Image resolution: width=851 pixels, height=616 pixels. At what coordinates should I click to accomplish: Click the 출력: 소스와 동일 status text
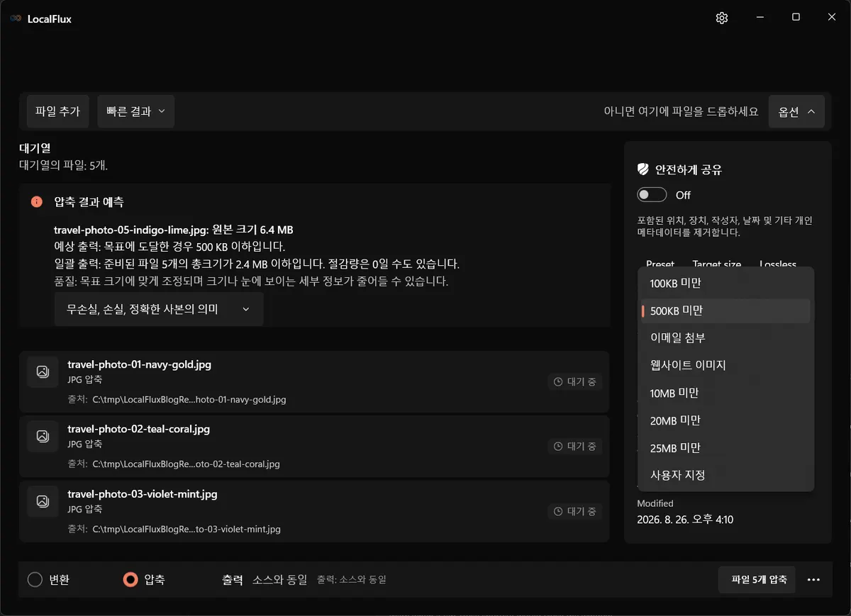point(351,580)
